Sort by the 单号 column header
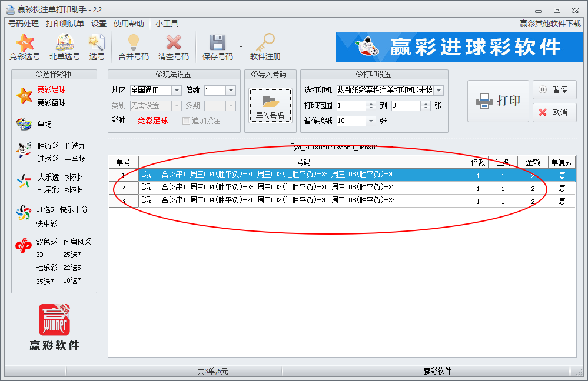 [x=124, y=162]
